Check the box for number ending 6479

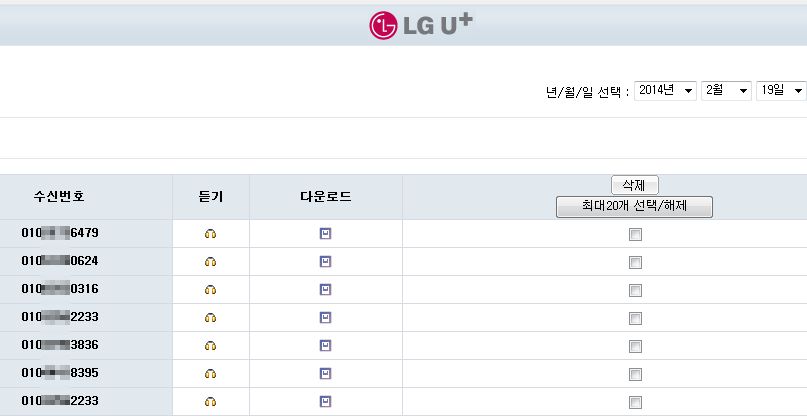click(636, 235)
